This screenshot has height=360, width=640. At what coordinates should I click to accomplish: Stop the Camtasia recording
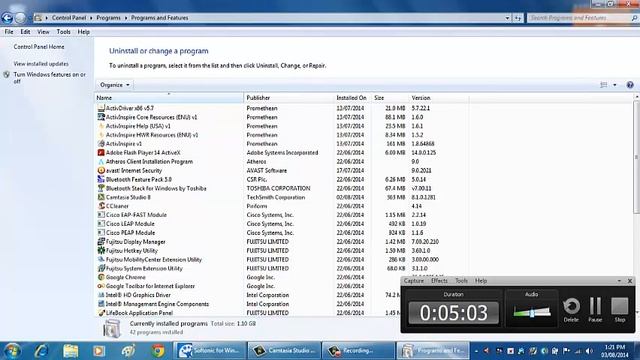tap(620, 310)
